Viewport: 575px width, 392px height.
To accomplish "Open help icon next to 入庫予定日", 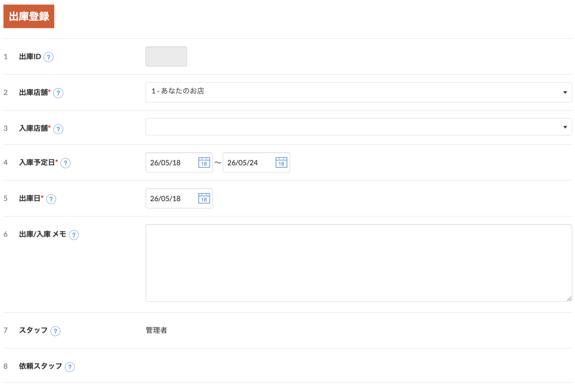I will (x=66, y=163).
